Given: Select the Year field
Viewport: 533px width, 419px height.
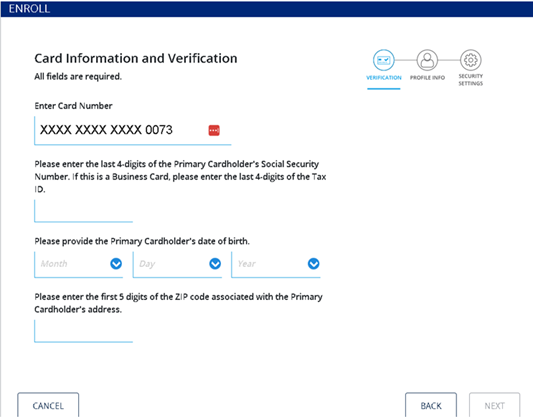Looking at the screenshot, I should pos(276,265).
